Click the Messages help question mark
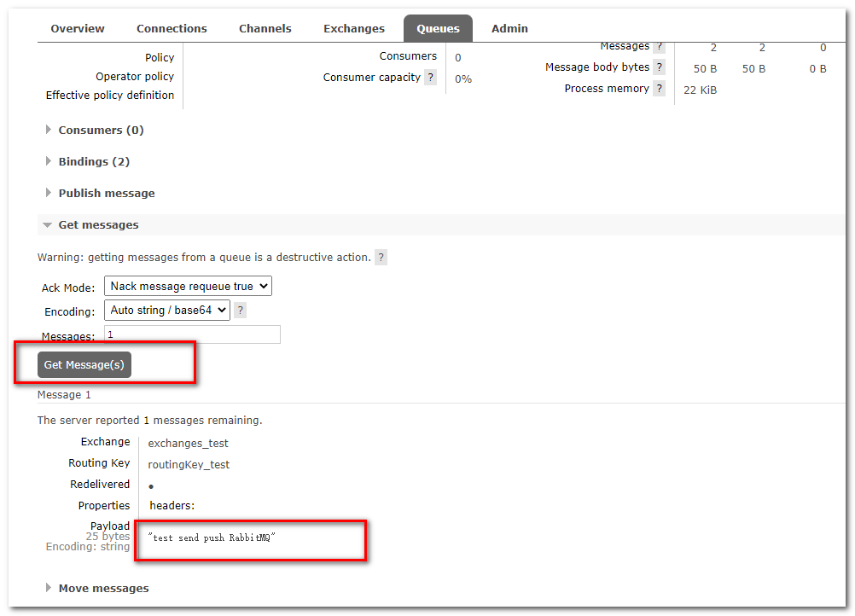Viewport: 855px width, 616px height. click(x=659, y=45)
